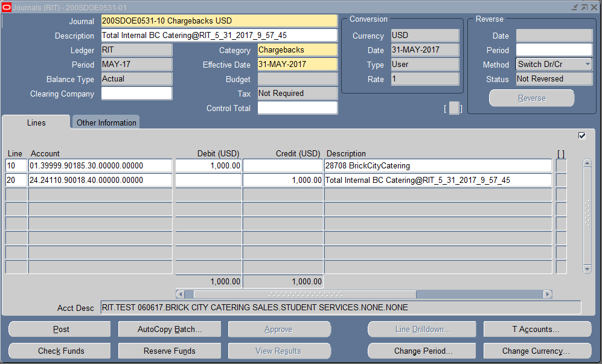Click the horizontal scrollbar thumb under lines
This screenshot has height=364, width=602.
304,295
